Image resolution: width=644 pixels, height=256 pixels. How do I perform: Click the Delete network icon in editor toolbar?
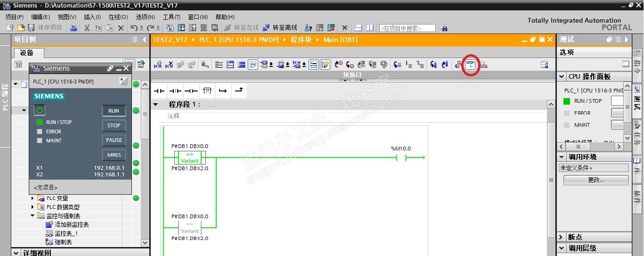169,65
